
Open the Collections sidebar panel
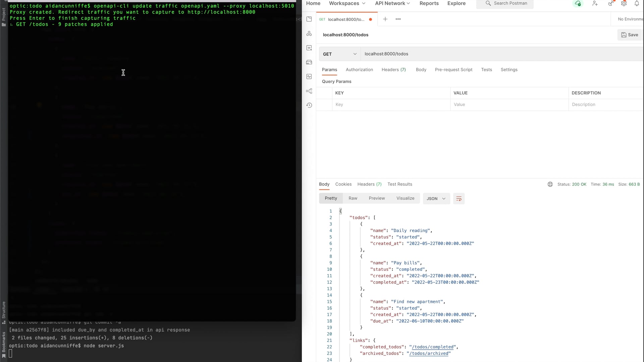pyautogui.click(x=309, y=19)
